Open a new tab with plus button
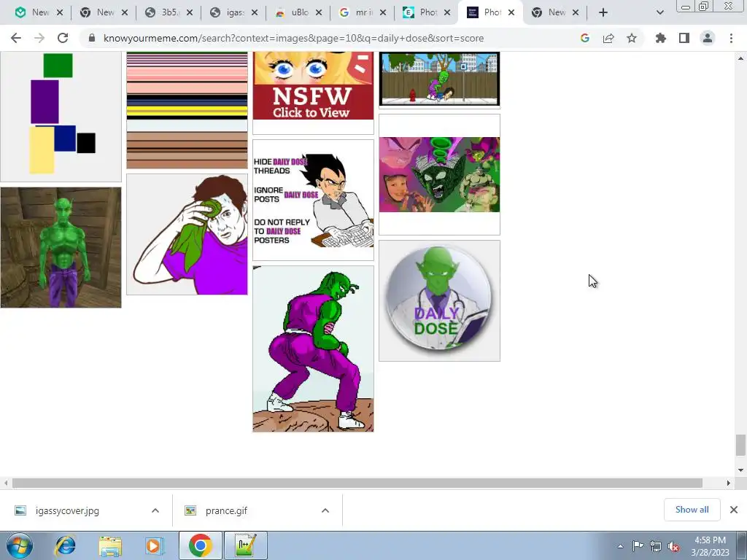Image resolution: width=747 pixels, height=560 pixels. pyautogui.click(x=603, y=12)
